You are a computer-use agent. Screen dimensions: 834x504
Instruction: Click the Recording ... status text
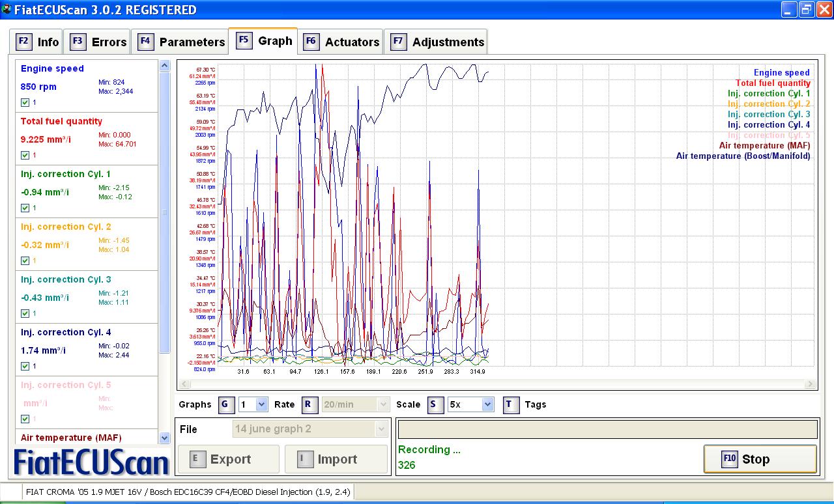pyautogui.click(x=429, y=449)
